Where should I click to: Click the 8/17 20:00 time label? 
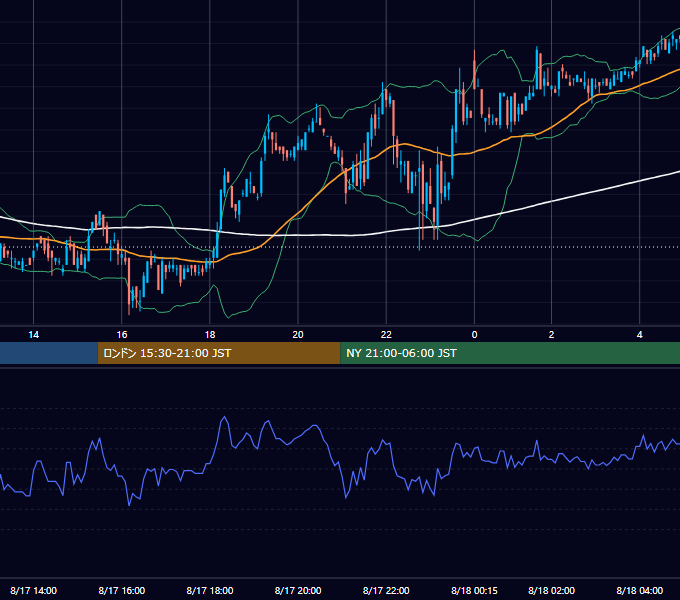point(298,590)
